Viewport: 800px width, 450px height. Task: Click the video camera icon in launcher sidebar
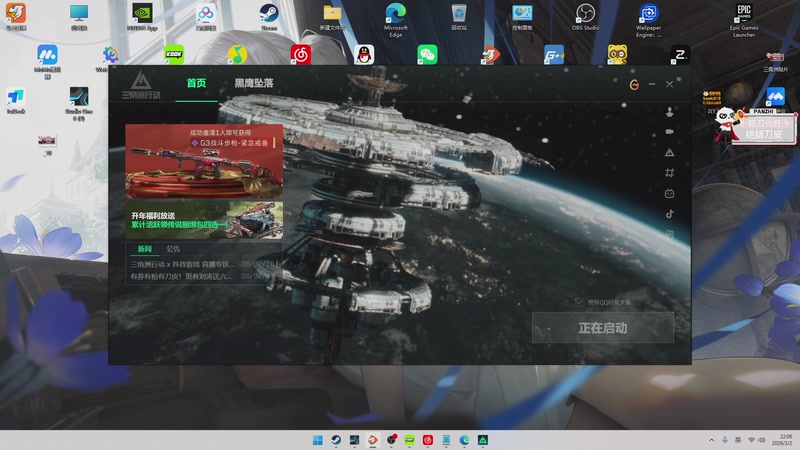pyautogui.click(x=669, y=132)
